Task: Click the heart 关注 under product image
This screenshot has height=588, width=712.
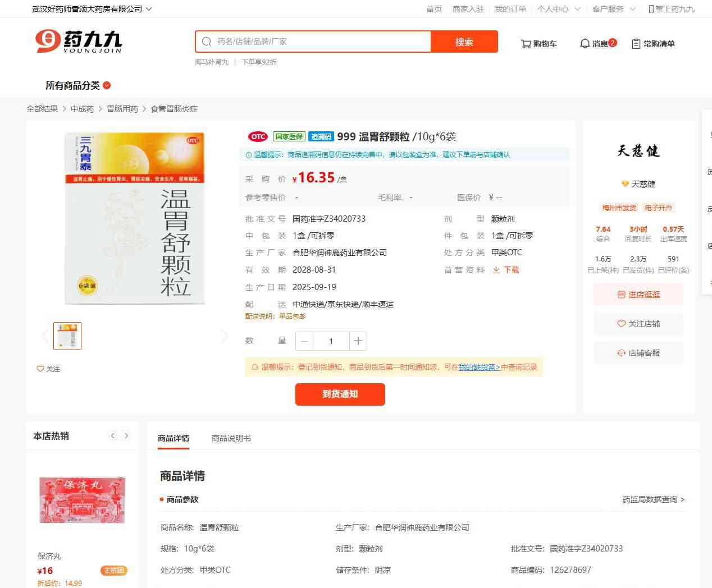Action: point(48,369)
